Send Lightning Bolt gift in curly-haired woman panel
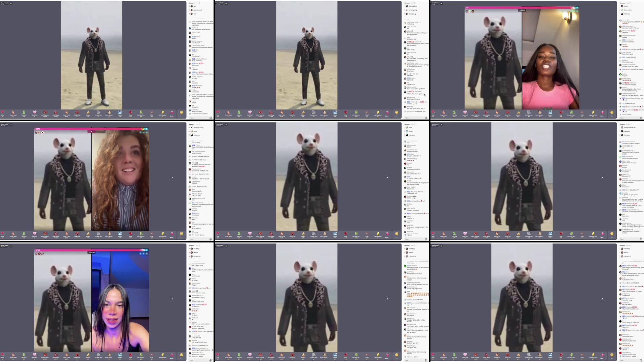The height and width of the screenshot is (362, 644). point(162,234)
